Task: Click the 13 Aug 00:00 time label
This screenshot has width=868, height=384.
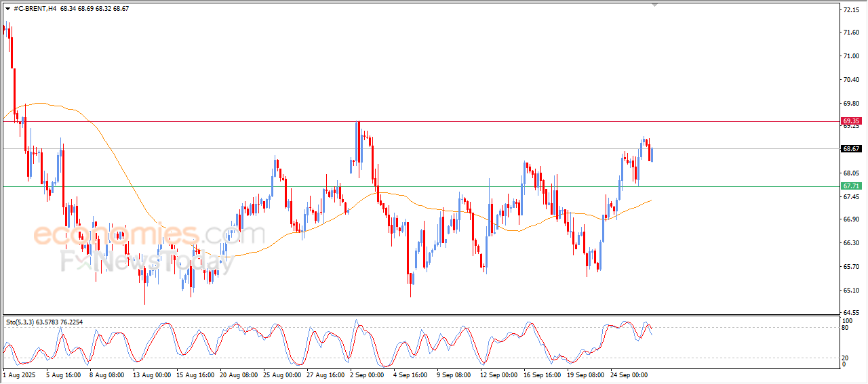Action: click(151, 374)
